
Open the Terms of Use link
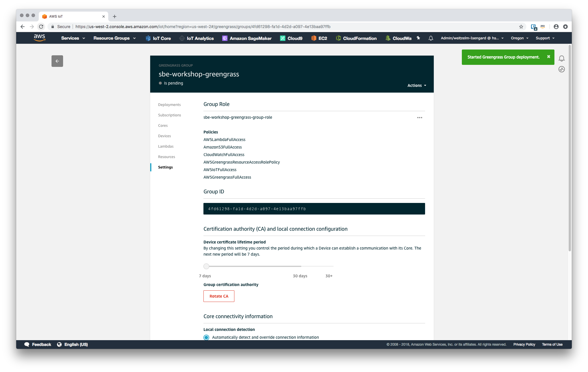(x=552, y=344)
